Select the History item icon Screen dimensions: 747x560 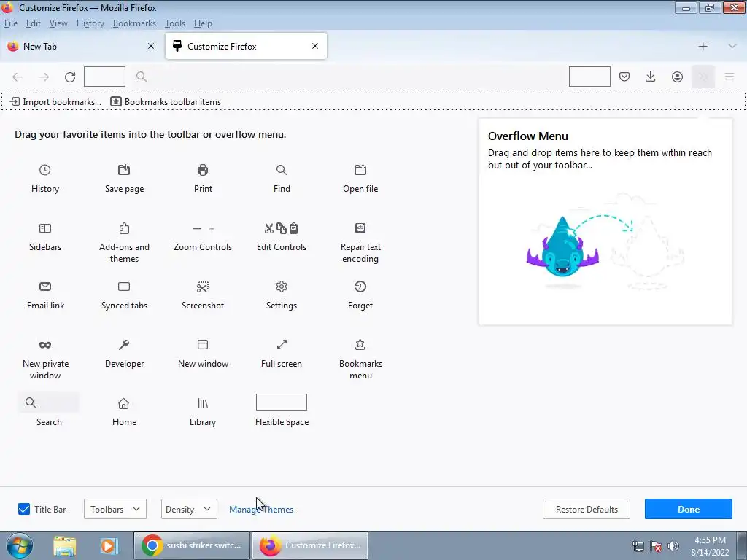(x=44, y=170)
